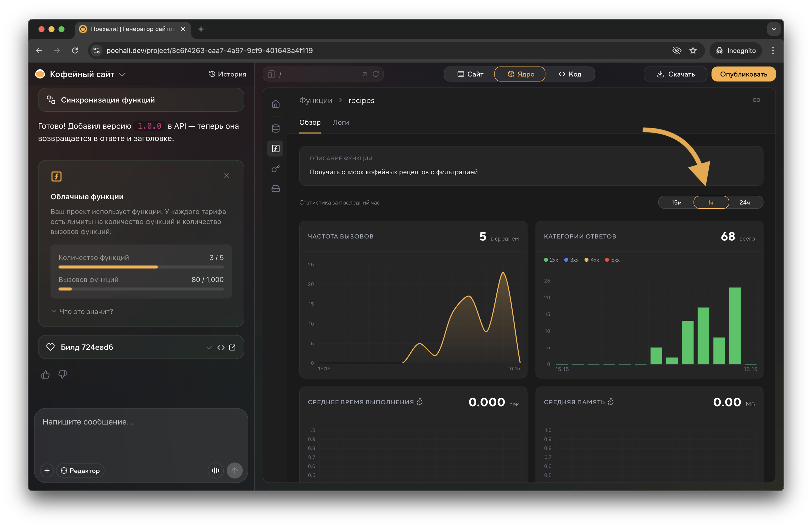Click the thumbs up feedback icon

[x=45, y=374]
